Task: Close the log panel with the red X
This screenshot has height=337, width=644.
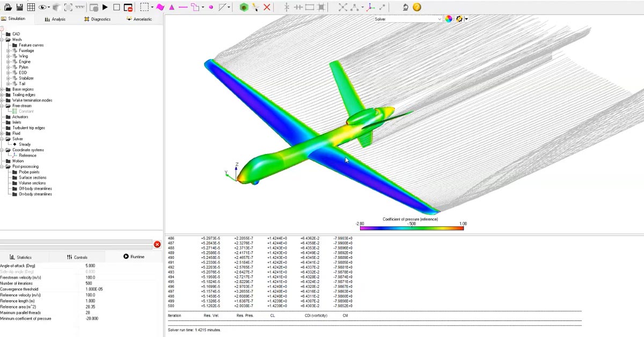Action: [157, 244]
